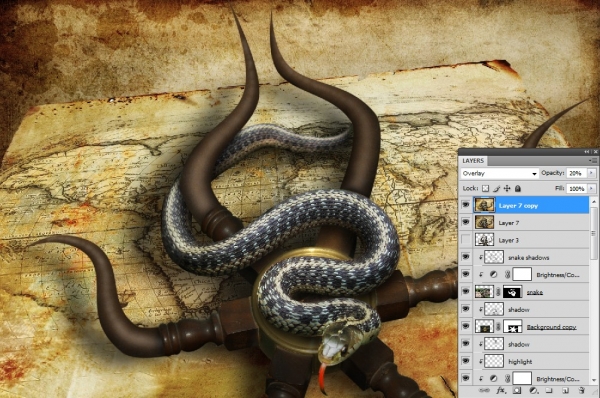Hide the Background copy layer
600x398 pixels.
point(465,326)
